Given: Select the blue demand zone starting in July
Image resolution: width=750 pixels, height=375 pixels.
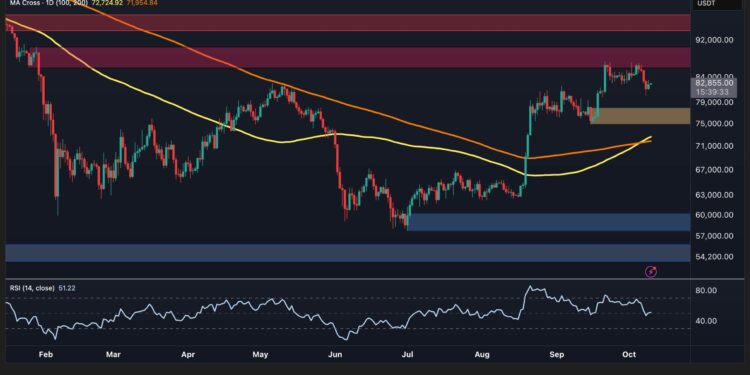Looking at the screenshot, I should click(548, 222).
